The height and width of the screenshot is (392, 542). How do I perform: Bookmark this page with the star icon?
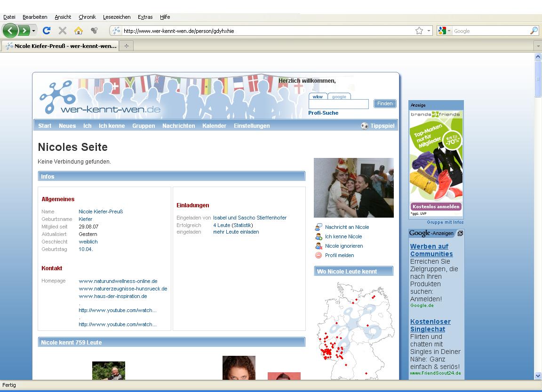419,31
